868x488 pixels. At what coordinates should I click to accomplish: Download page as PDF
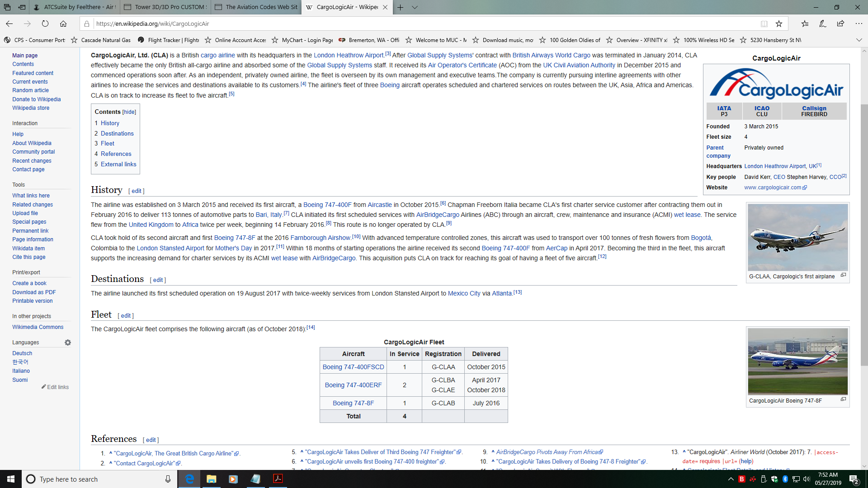34,292
